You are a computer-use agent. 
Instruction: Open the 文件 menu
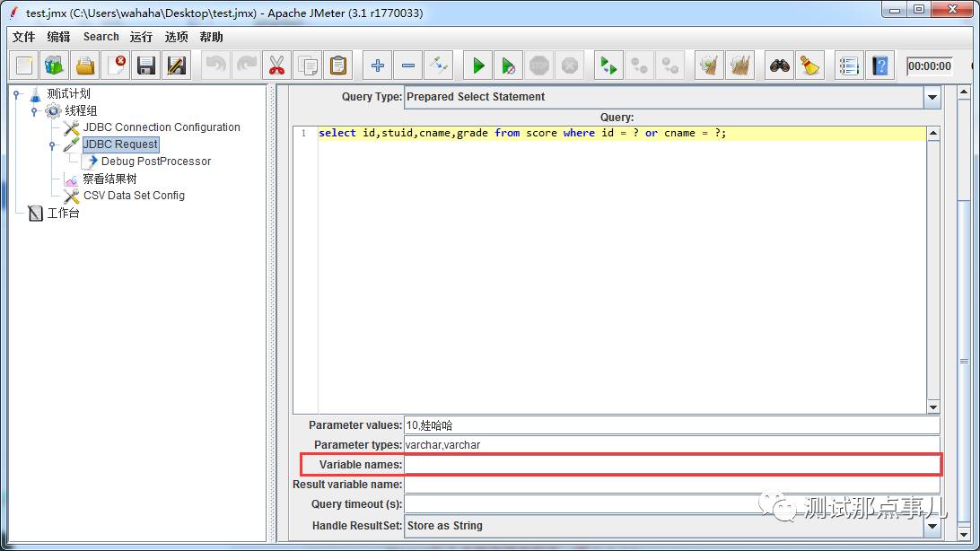pos(23,37)
